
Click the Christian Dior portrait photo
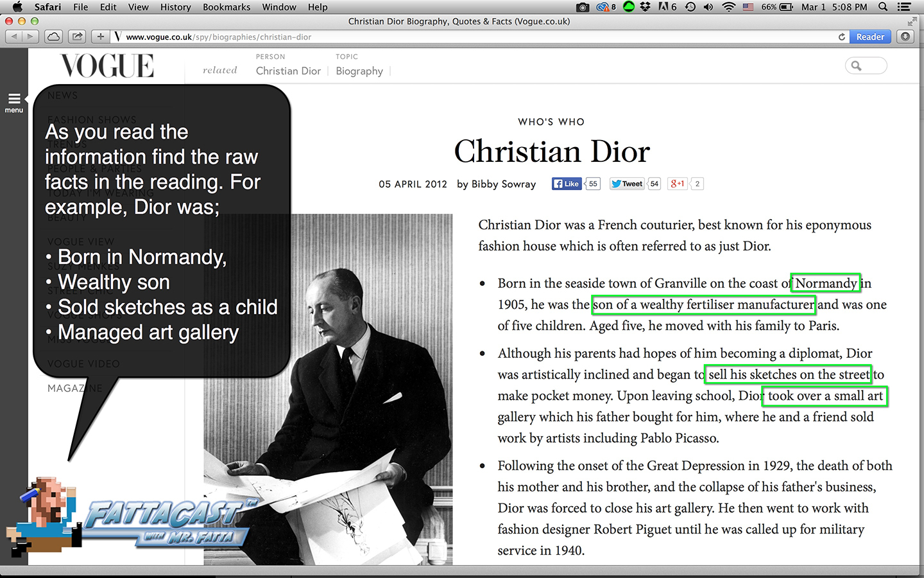[x=328, y=389]
